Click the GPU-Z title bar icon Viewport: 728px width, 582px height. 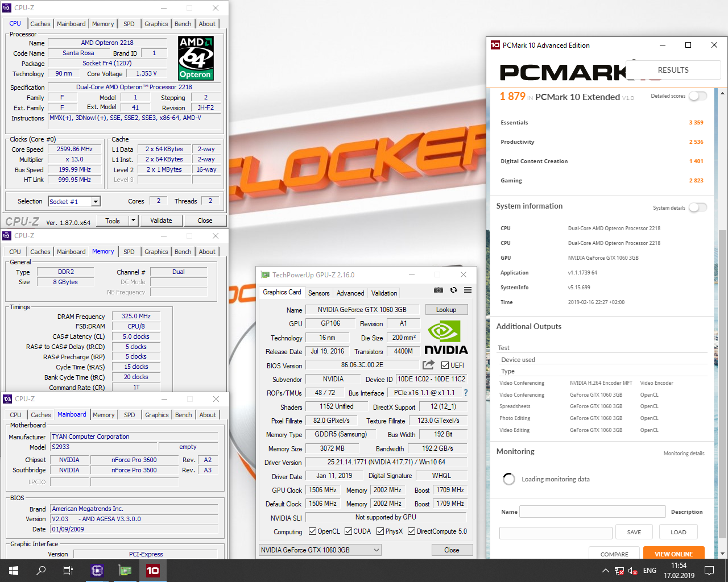point(265,275)
